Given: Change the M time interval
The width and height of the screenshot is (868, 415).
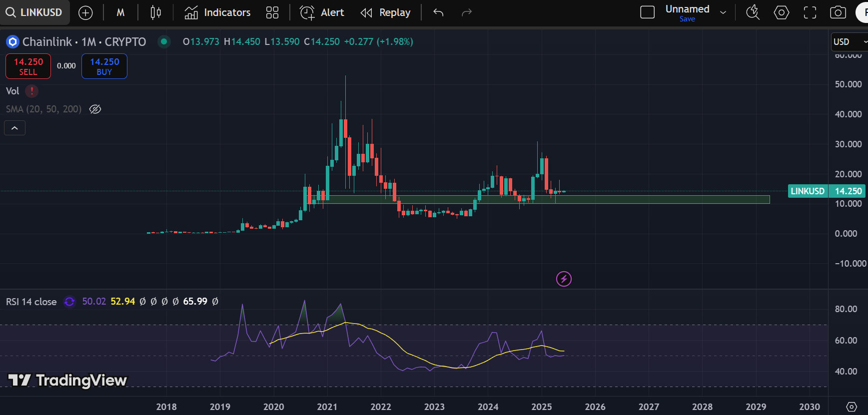Looking at the screenshot, I should point(120,12).
